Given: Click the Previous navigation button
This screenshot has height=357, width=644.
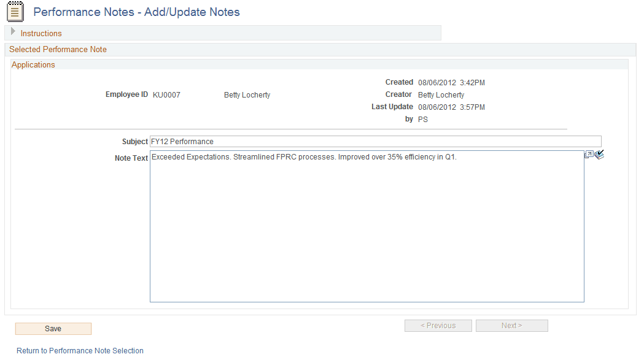Looking at the screenshot, I should [x=438, y=325].
